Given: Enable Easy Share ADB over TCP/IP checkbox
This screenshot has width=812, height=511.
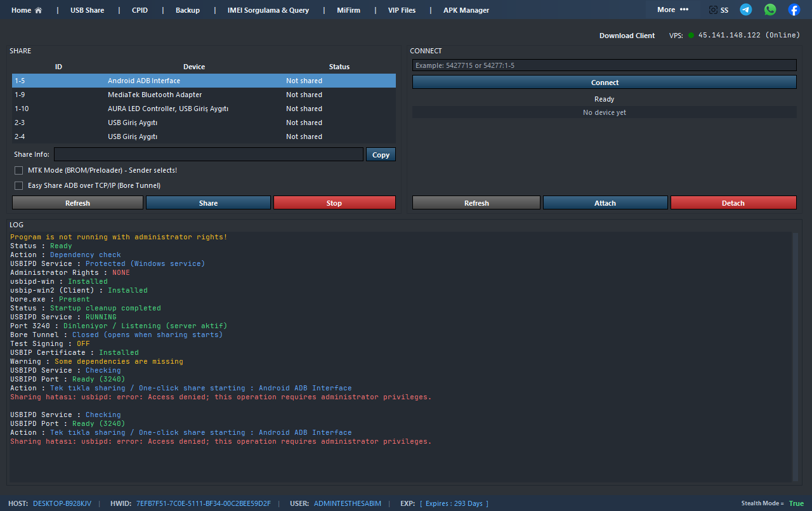Looking at the screenshot, I should coord(19,186).
